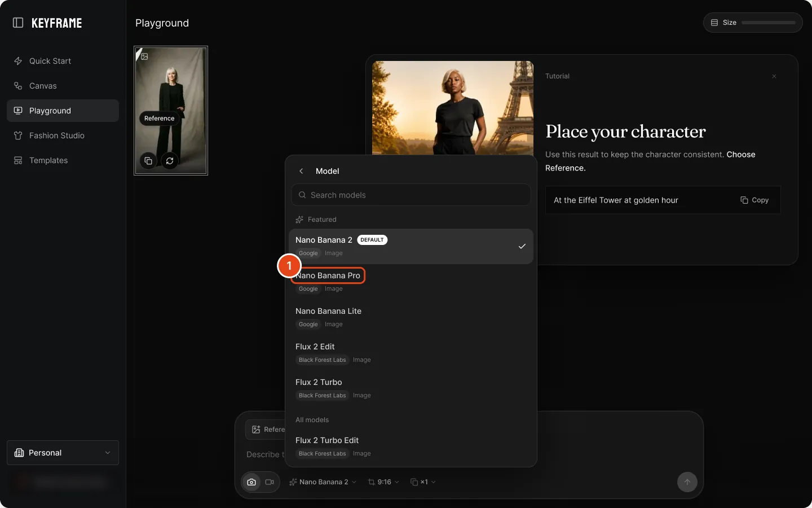Screen dimensions: 812x508
Task: Focus the Search models field
Action: tap(411, 195)
